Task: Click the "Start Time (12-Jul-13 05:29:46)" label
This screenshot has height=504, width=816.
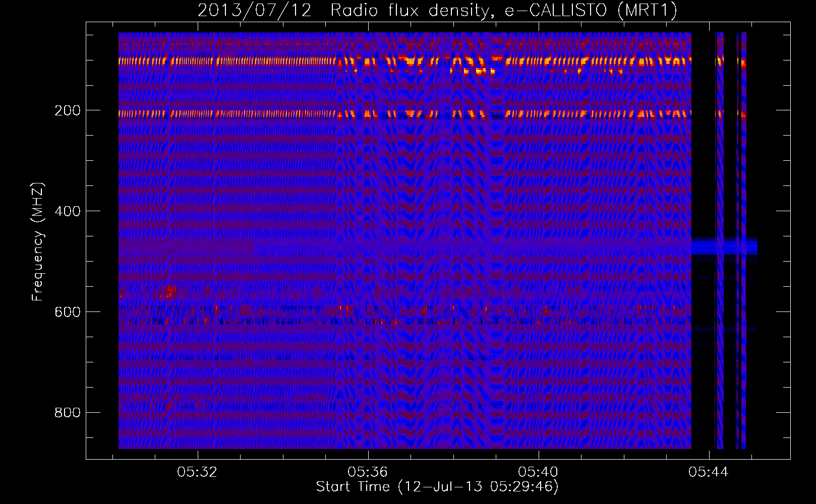Action: 437,487
